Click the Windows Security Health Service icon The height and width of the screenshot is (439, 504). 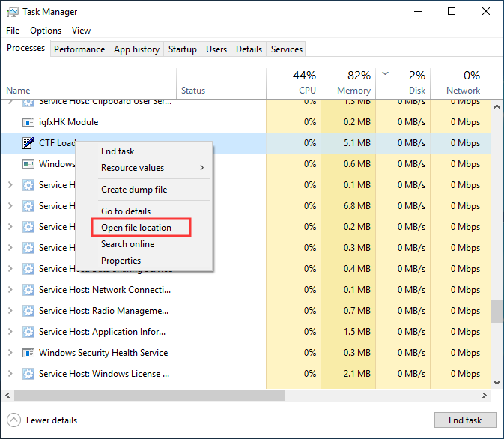[x=28, y=353]
